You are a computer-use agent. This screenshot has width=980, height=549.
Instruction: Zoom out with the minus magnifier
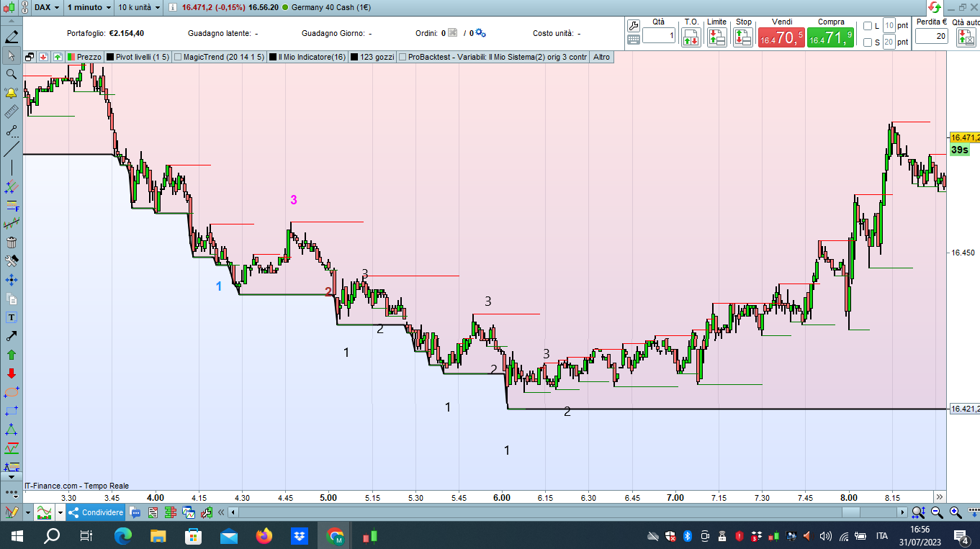[937, 512]
